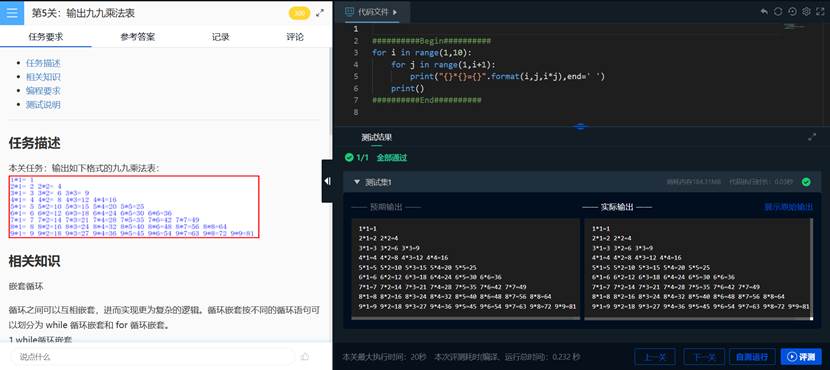This screenshot has height=370, width=830.
Task: Click the 全部通过 link
Action: pos(392,157)
